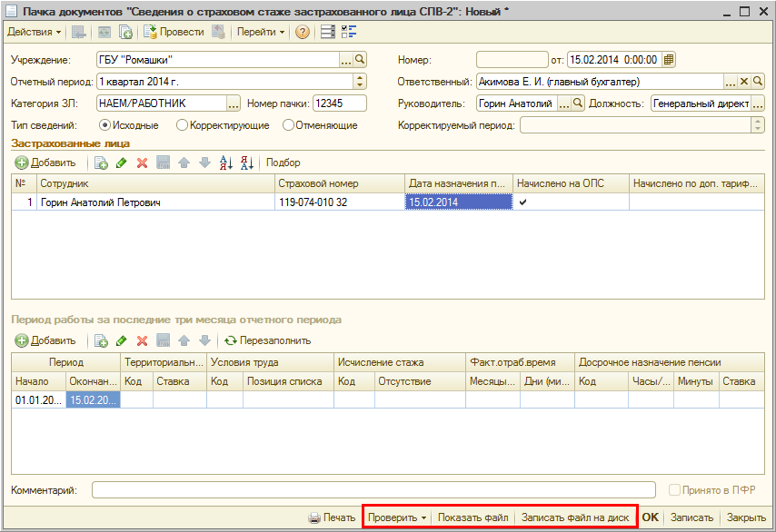Add period row via lower Добавить button

[x=45, y=340]
